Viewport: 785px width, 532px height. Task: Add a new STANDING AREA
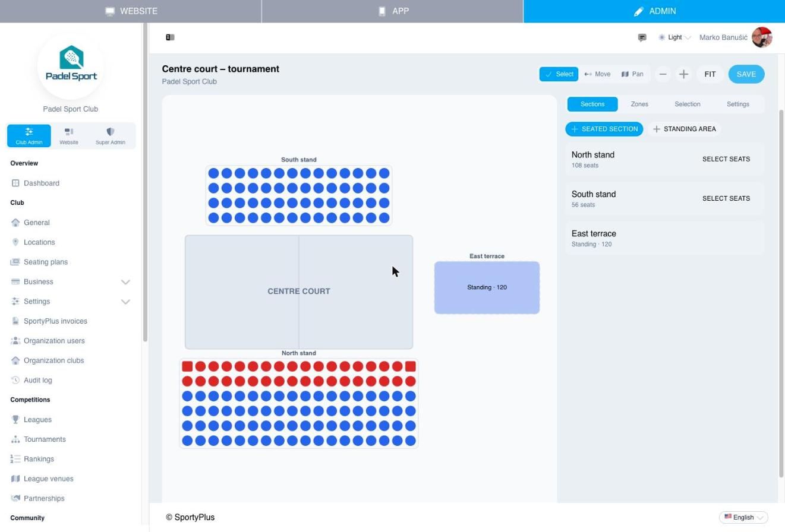[x=684, y=129]
